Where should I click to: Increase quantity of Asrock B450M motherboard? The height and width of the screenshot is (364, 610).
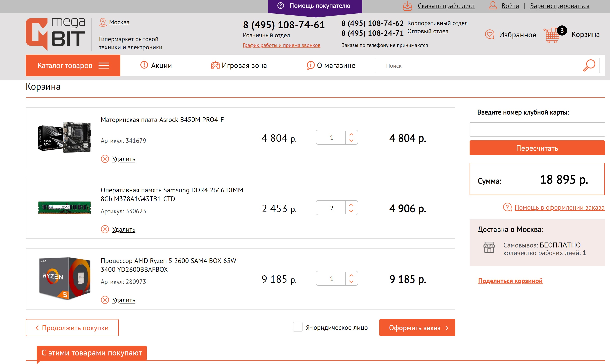351,134
